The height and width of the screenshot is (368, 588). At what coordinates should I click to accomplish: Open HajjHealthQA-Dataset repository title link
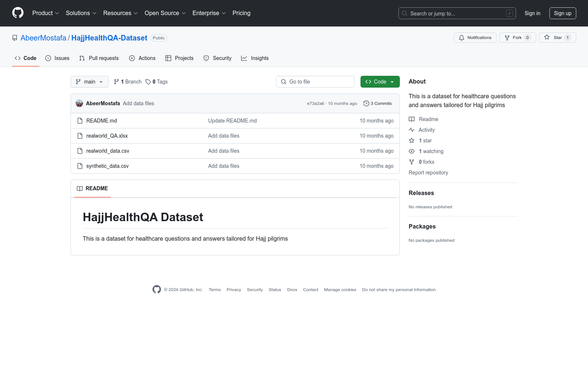109,38
